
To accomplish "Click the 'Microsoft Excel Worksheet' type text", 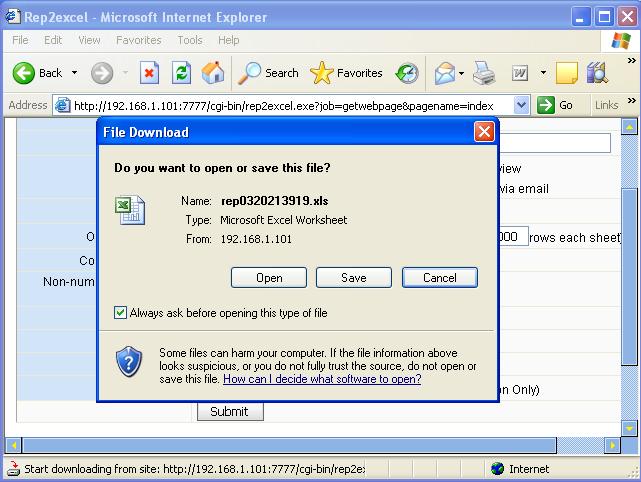I will 283,220.
